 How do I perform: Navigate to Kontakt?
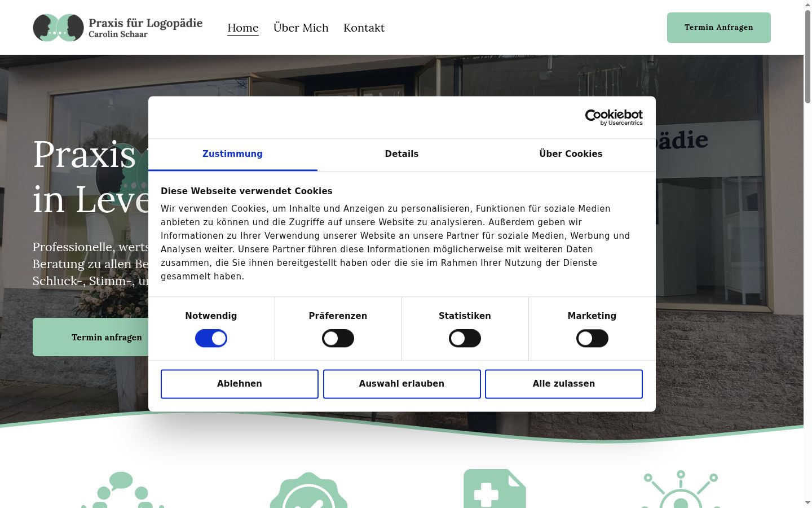(x=364, y=28)
